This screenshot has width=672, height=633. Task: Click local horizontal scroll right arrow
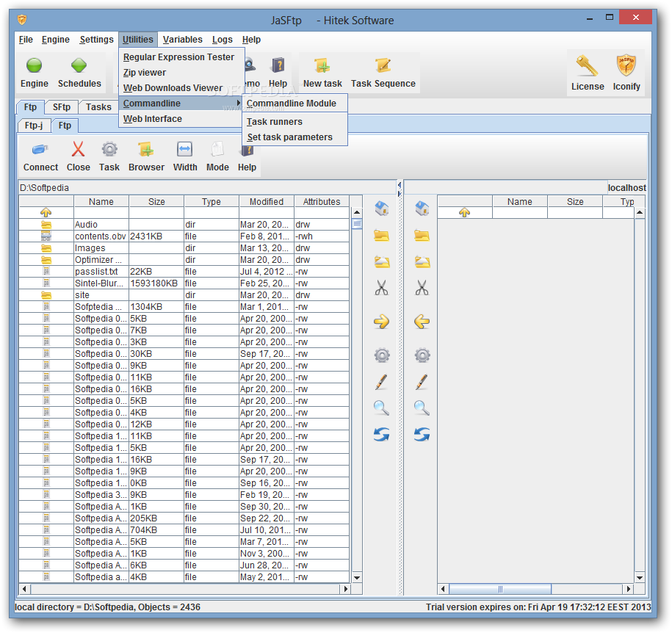pos(345,589)
